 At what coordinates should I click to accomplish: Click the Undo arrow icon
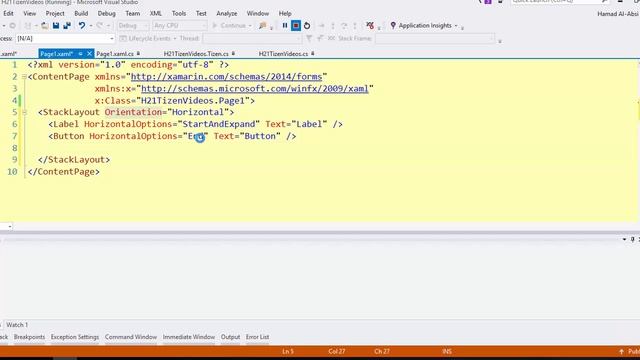[x=82, y=26]
